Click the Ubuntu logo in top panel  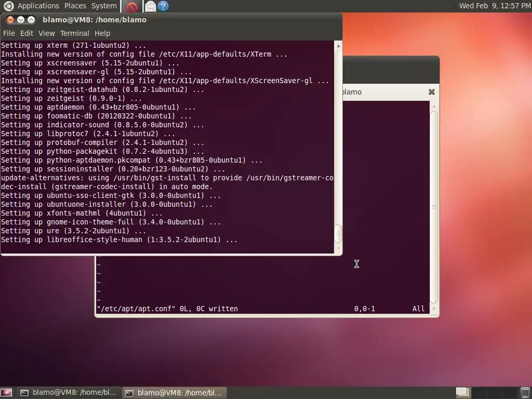(x=8, y=6)
